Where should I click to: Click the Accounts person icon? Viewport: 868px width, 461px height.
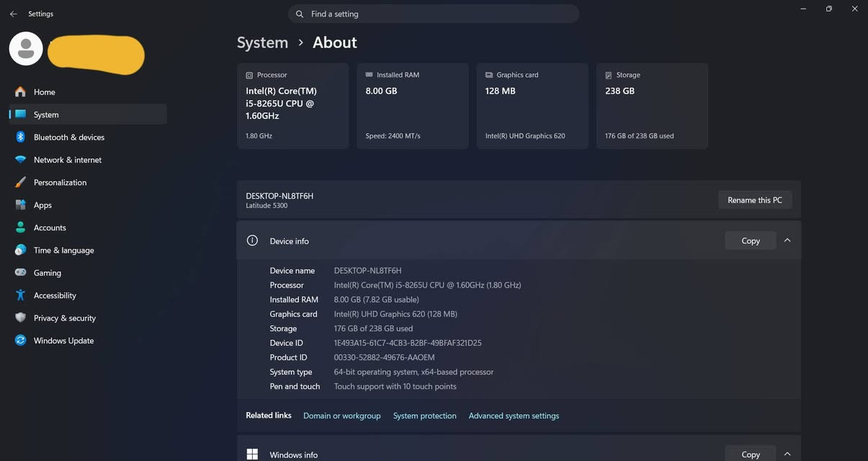(x=20, y=228)
